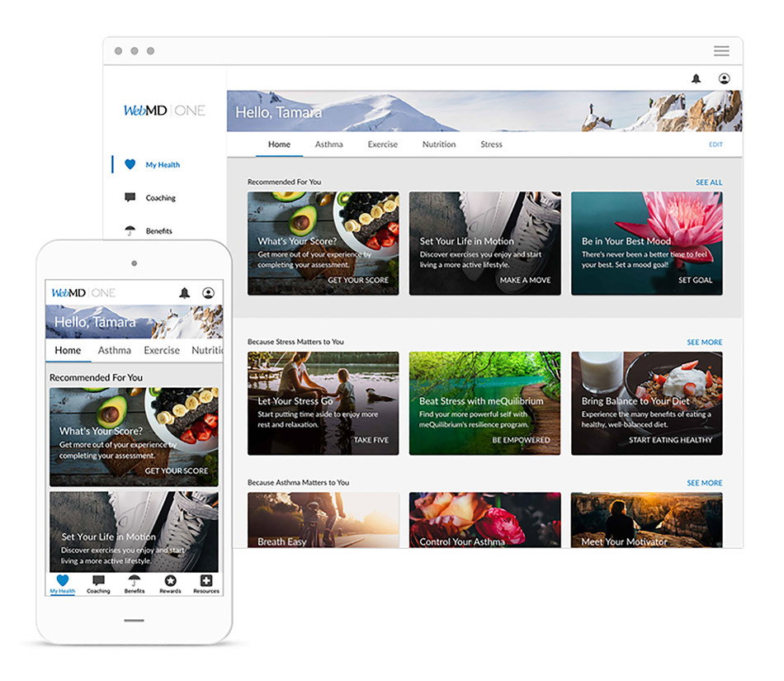The width and height of the screenshot is (784, 681).
Task: Select My Health label in desktop sidebar
Action: click(163, 165)
